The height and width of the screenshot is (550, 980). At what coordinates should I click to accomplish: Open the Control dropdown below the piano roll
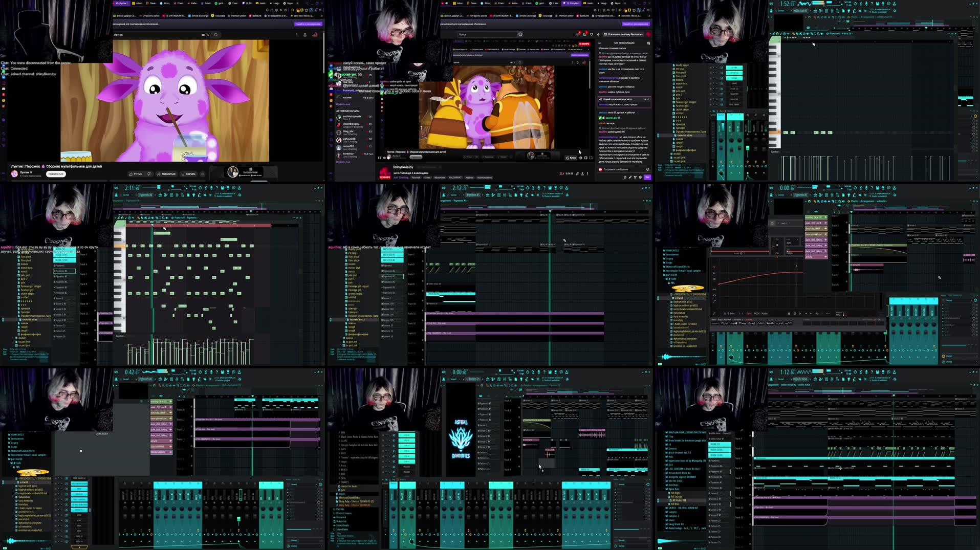click(x=120, y=336)
